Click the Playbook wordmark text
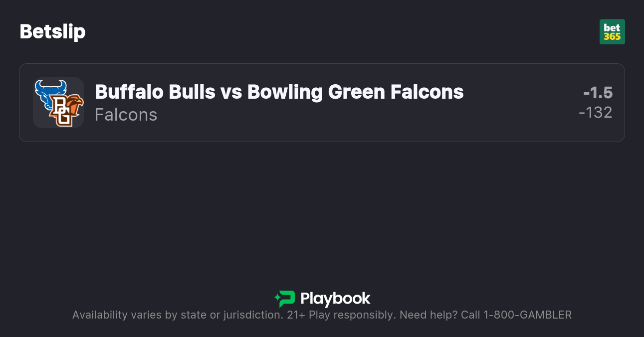 pos(335,299)
